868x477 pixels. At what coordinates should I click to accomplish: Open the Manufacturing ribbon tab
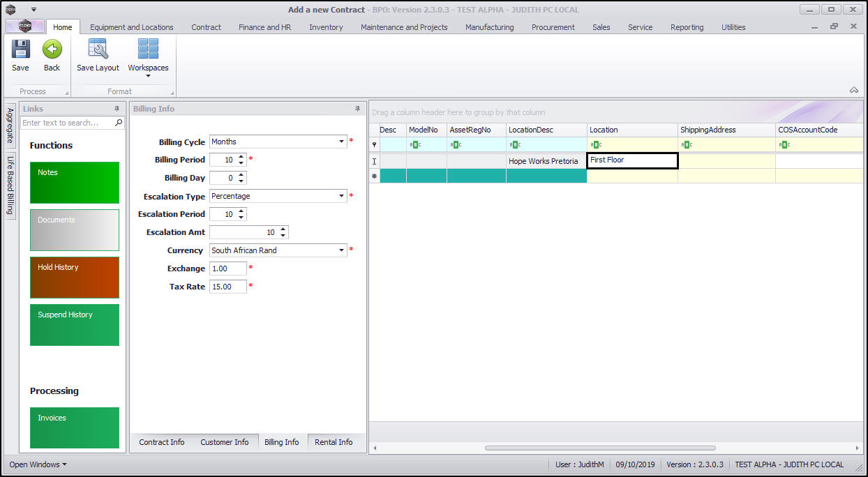[489, 27]
